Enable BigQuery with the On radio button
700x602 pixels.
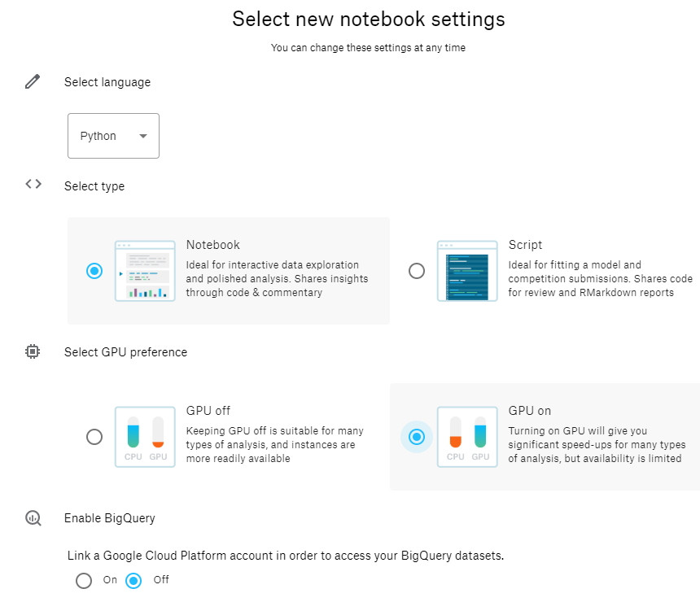coord(84,581)
